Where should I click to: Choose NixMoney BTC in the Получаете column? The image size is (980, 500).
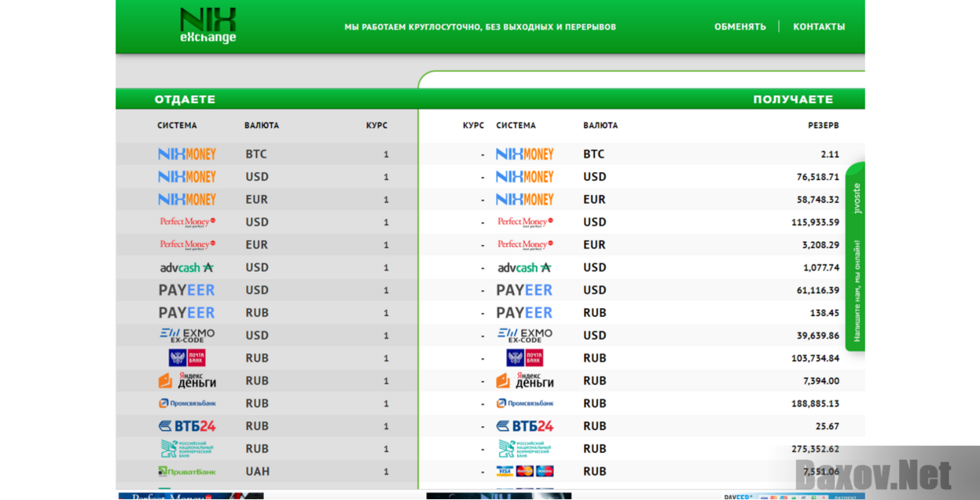click(642, 154)
